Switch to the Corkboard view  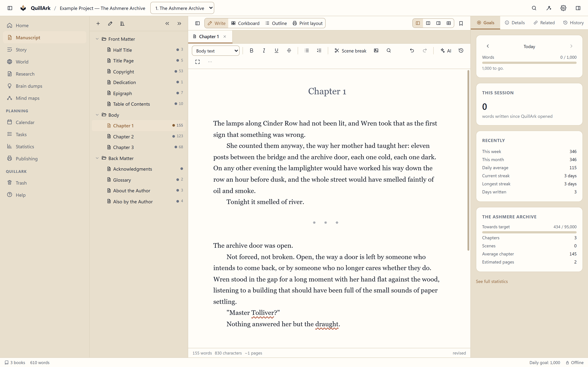pos(245,23)
